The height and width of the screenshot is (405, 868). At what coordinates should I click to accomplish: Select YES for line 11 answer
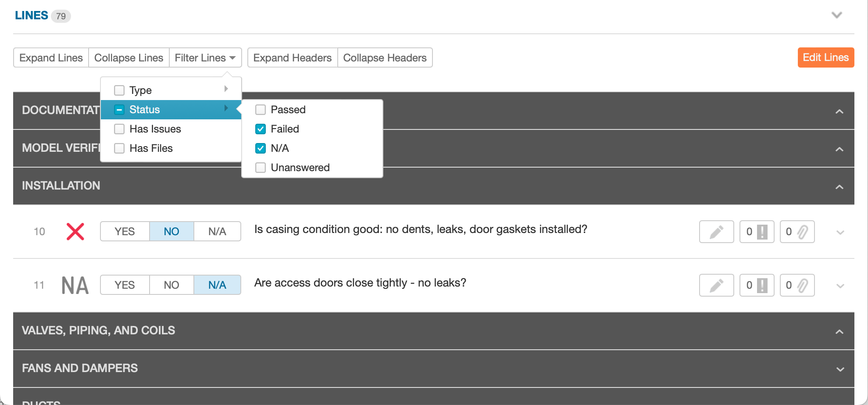tap(125, 285)
